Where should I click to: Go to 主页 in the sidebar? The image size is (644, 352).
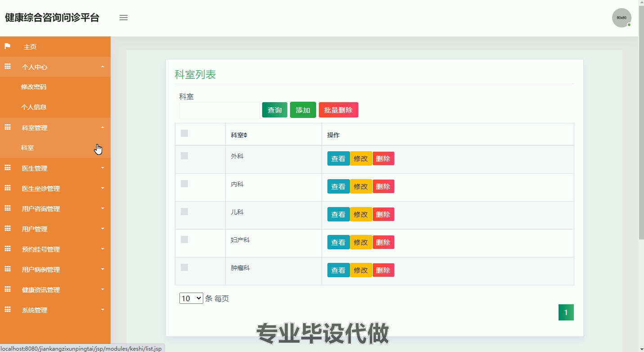click(30, 47)
